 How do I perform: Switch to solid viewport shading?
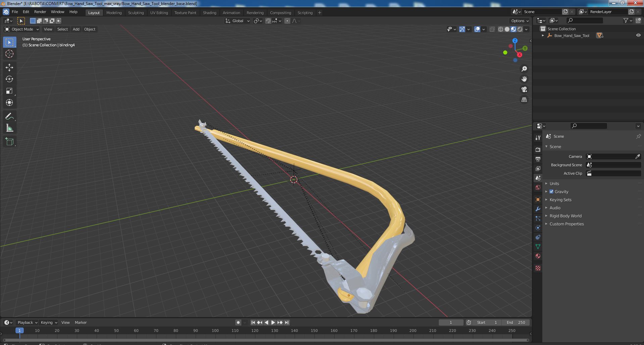[507, 29]
